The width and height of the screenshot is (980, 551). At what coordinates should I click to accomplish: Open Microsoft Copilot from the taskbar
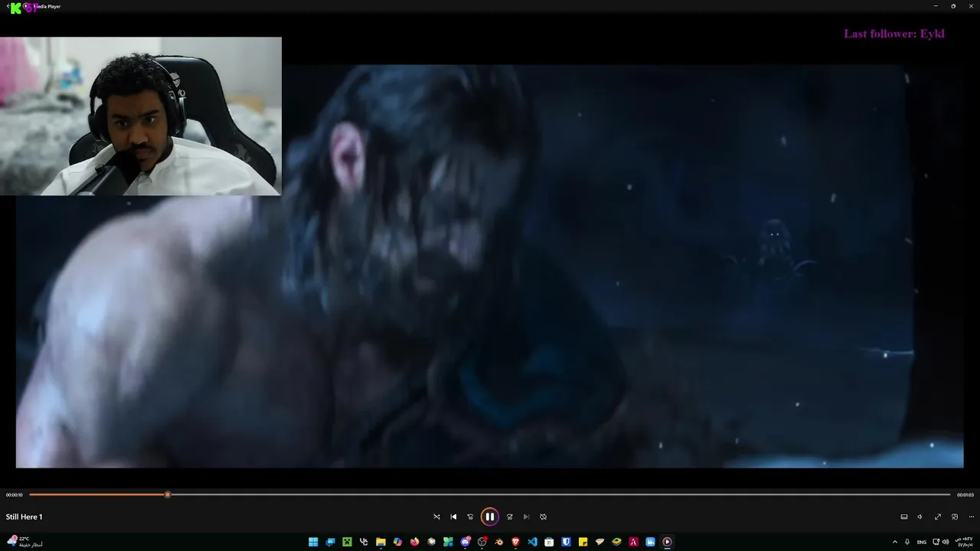pyautogui.click(x=397, y=542)
